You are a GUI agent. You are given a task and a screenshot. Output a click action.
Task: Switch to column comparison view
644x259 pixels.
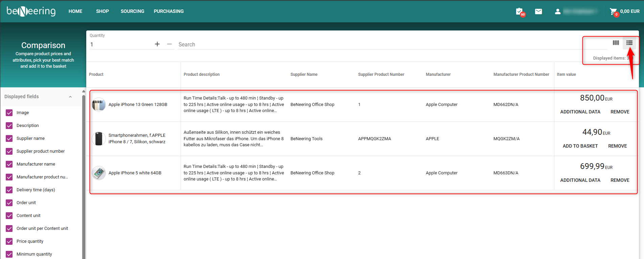coord(616,43)
